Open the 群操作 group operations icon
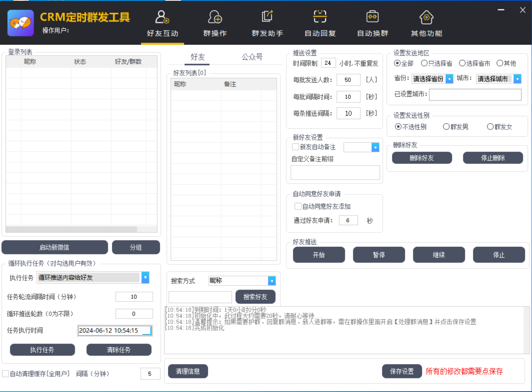 pos(215,18)
